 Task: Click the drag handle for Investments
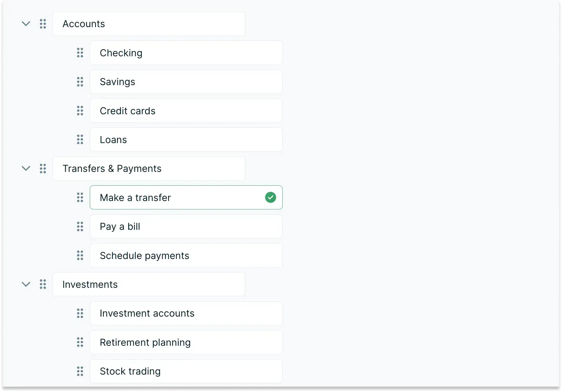pos(43,284)
